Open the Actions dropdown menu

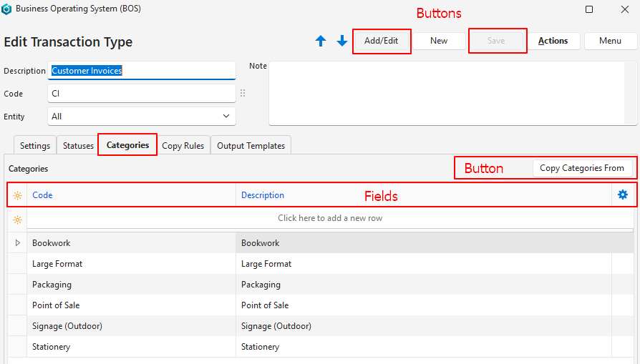pos(553,41)
